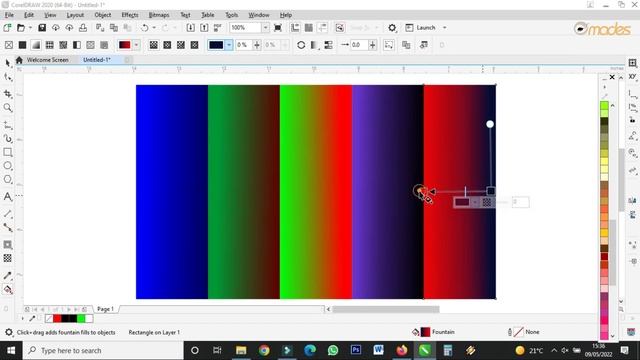Select the Ellipse tool
This screenshot has height=360, width=640.
pos(7,166)
